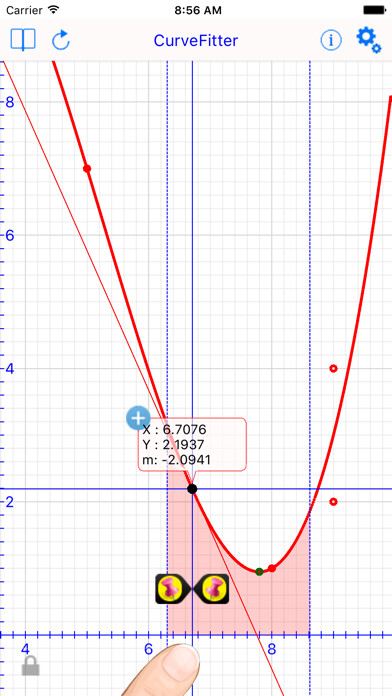Open the book/library icon
Viewport: 392px width, 696px height.
coord(23,40)
